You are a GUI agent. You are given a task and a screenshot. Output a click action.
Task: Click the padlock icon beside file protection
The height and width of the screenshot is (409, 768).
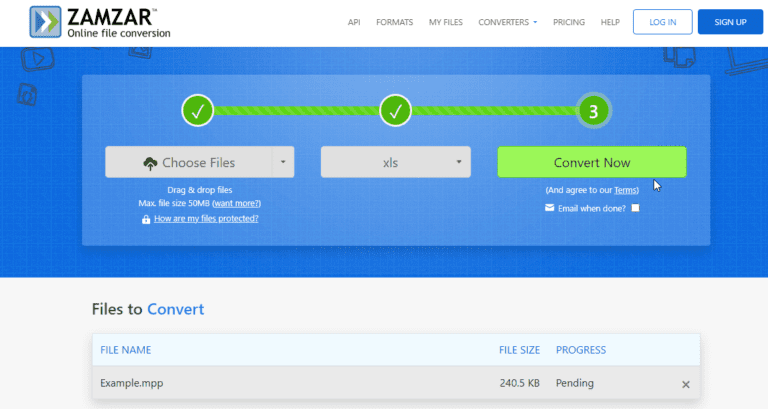point(146,219)
